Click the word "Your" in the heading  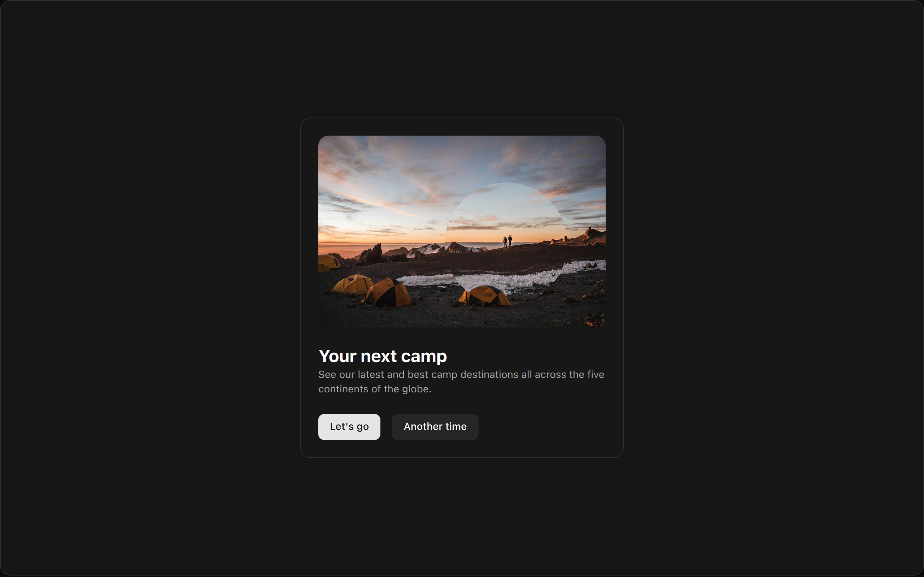tap(337, 356)
